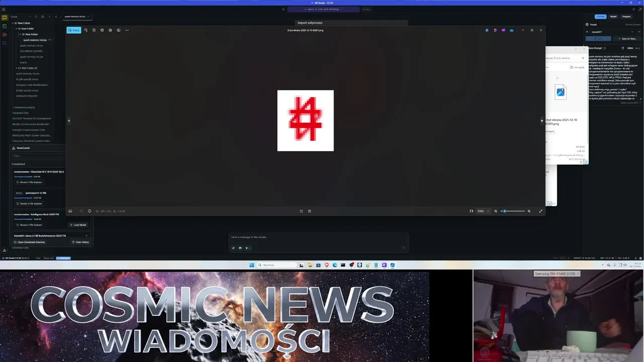This screenshot has height=362, width=644.
Task: Open Discover search icon in LM Studio sidebar
Action: click(x=5, y=43)
